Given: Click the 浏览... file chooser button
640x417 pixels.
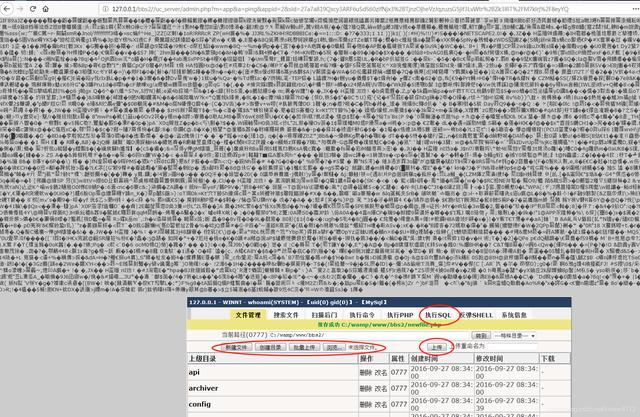Looking at the screenshot, I should (x=333, y=347).
